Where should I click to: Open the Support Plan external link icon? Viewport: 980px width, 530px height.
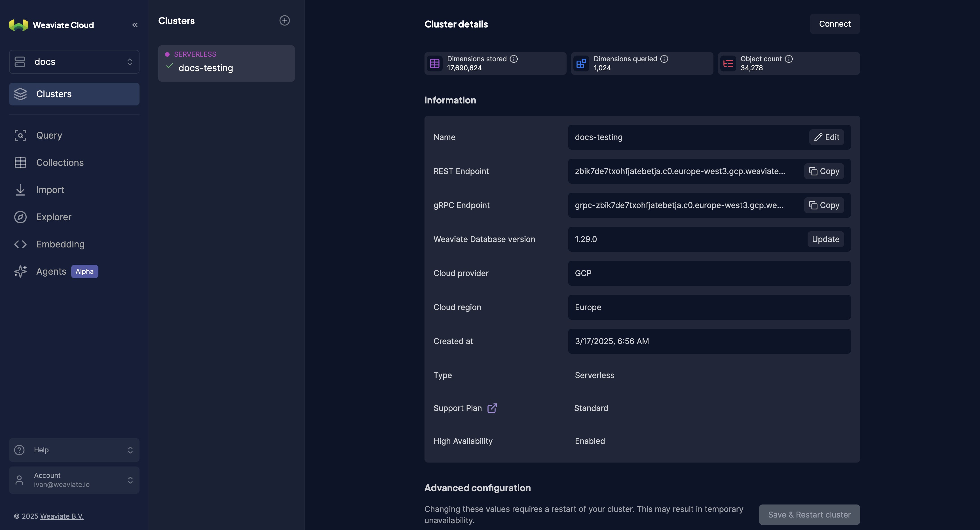coord(492,408)
